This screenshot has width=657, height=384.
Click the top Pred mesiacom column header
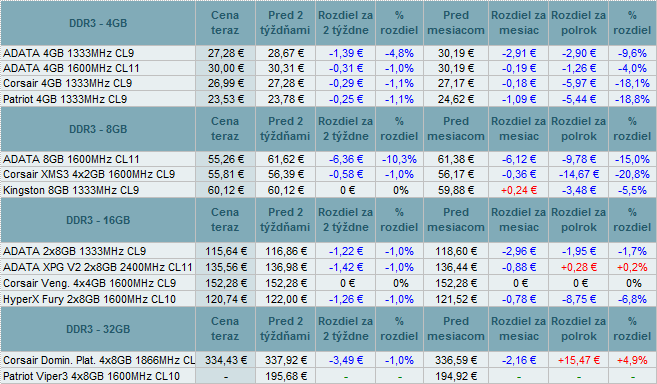(x=456, y=23)
